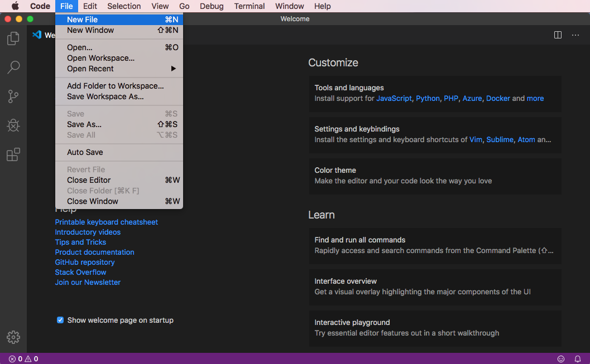
Task: Open Printable keyboard cheatsheet link
Action: pyautogui.click(x=107, y=222)
